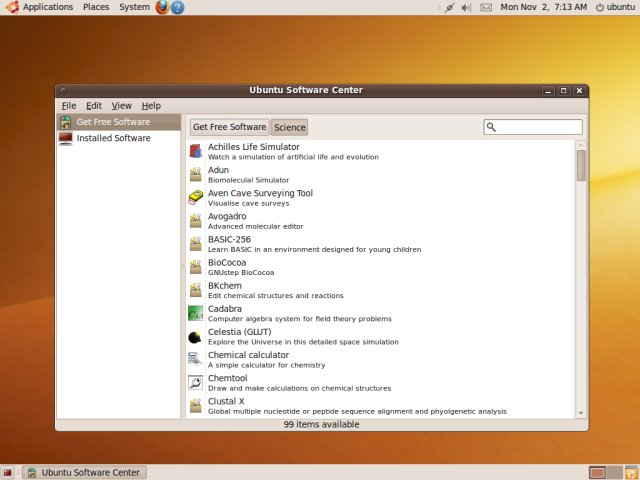Click the Get Free Software sidebar icon
The height and width of the screenshot is (480, 640).
pos(65,122)
